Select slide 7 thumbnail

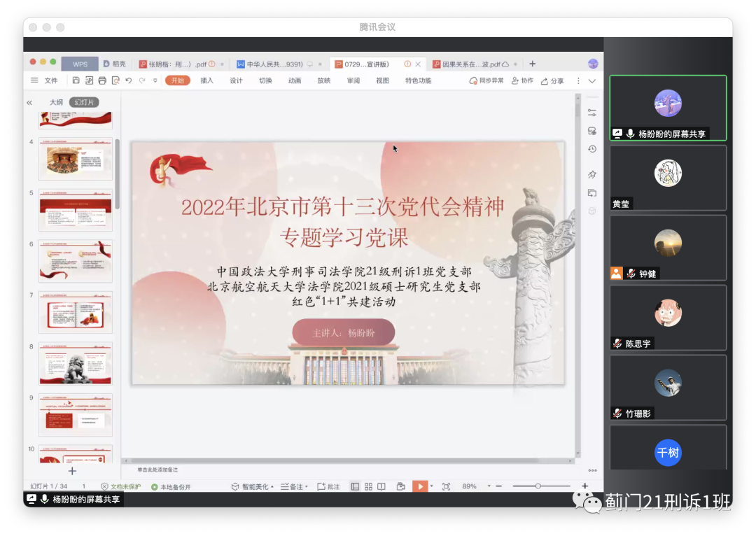click(76, 312)
